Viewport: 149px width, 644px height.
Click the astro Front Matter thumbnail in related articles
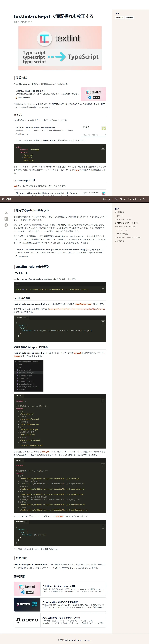[27, 604]
